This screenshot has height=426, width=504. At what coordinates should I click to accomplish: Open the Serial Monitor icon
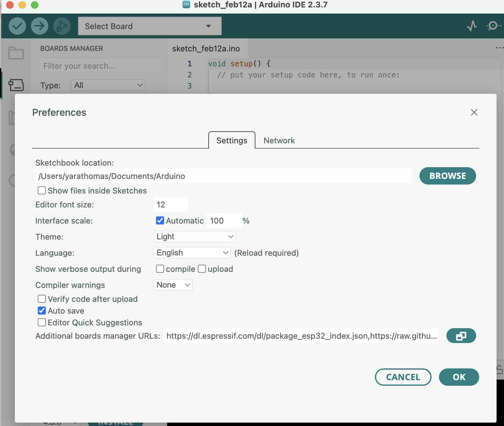click(493, 26)
